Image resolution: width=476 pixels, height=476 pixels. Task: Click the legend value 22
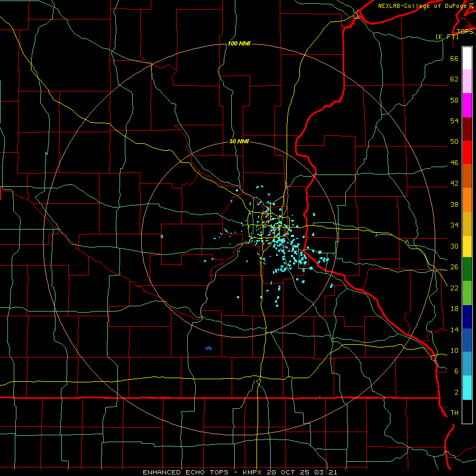click(454, 288)
